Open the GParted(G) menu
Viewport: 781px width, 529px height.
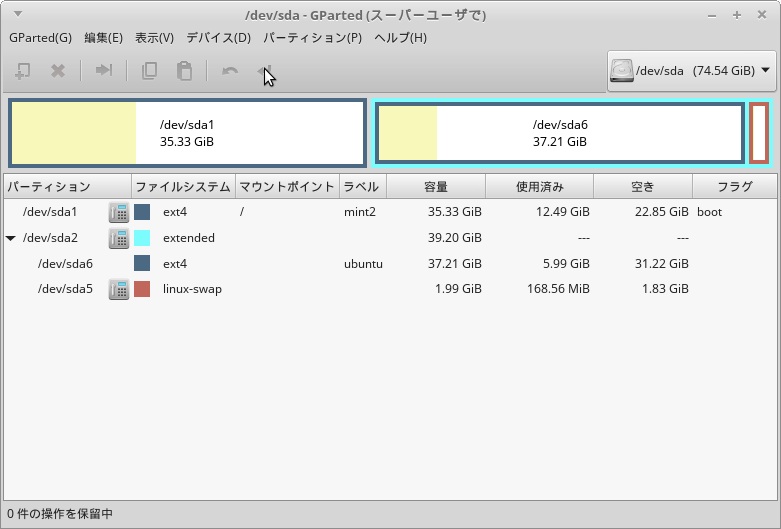click(40, 38)
